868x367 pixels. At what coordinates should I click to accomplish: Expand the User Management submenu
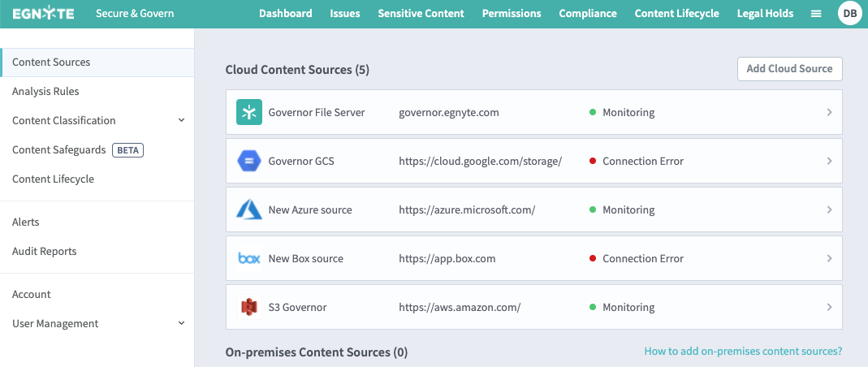tap(181, 324)
